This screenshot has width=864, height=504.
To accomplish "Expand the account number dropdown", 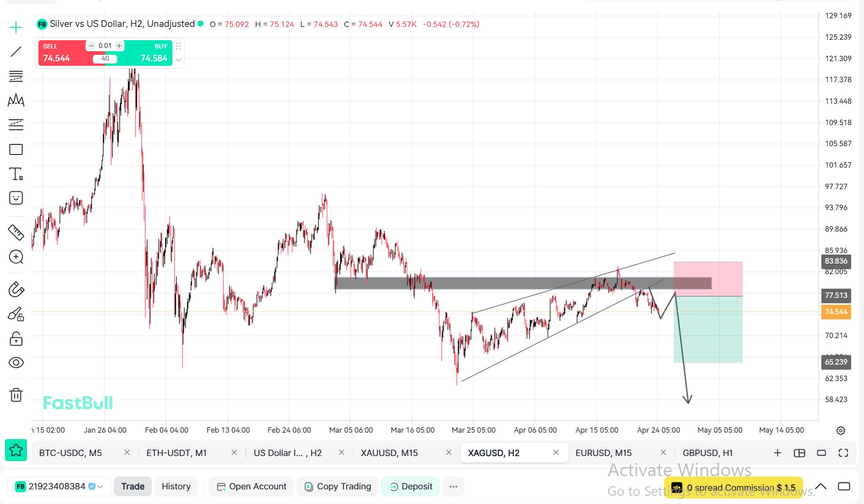I will pos(100,487).
